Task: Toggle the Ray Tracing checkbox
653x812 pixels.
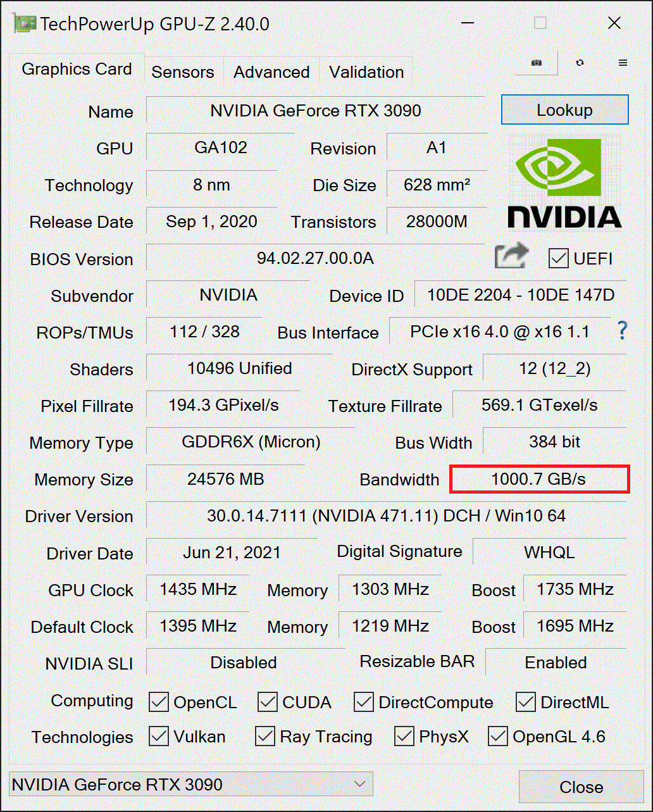Action: pos(264,736)
